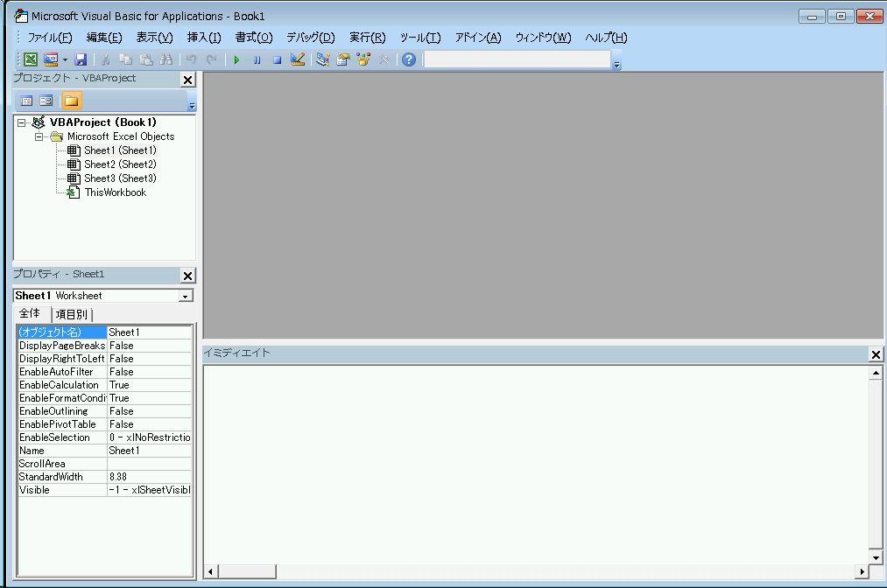Click the View Microsoft Excel icon

30,60
